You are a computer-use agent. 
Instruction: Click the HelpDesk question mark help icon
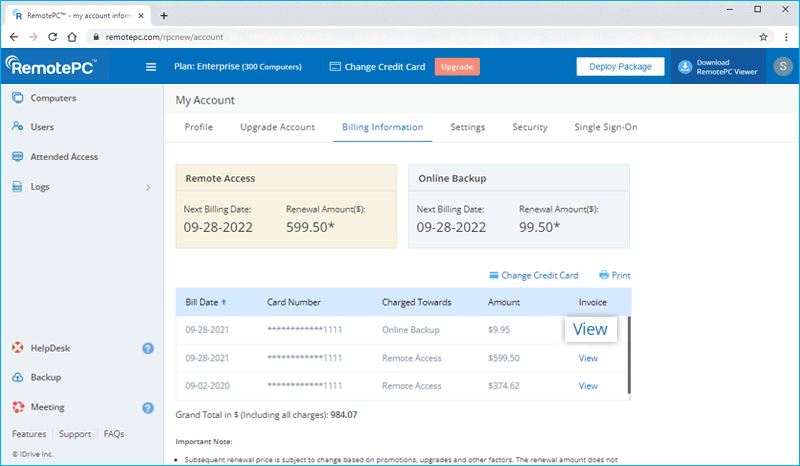(x=148, y=349)
